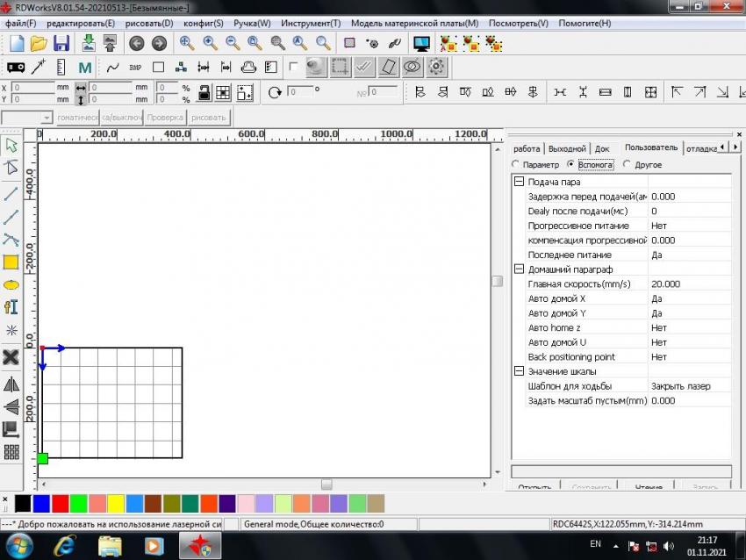Click the New document icon
This screenshot has height=560, width=746.
coord(17,43)
